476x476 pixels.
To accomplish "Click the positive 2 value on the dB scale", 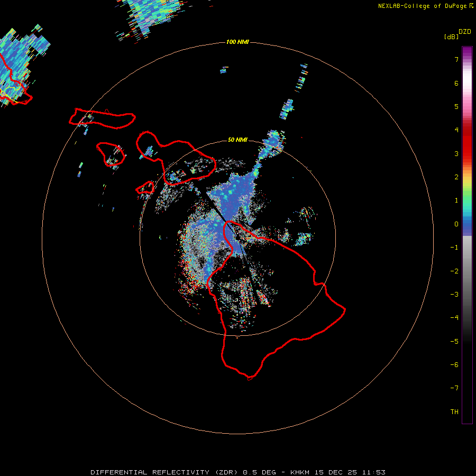I will point(456,177).
